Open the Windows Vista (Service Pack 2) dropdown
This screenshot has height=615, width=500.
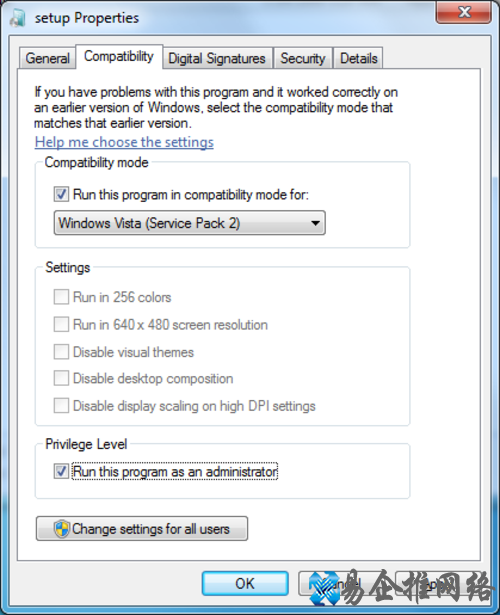189,223
